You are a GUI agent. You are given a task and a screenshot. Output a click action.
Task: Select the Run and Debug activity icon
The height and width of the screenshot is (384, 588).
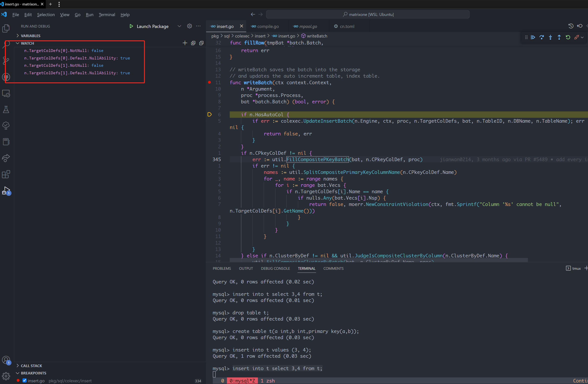(6, 191)
